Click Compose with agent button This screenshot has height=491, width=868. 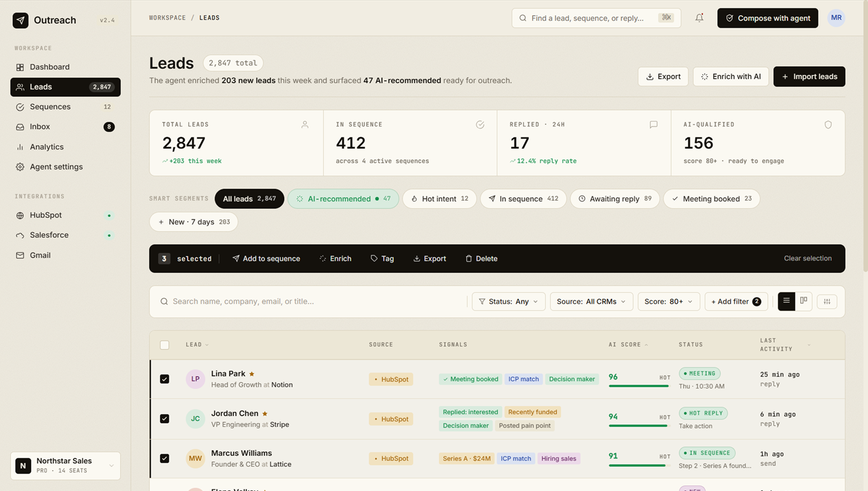click(768, 18)
